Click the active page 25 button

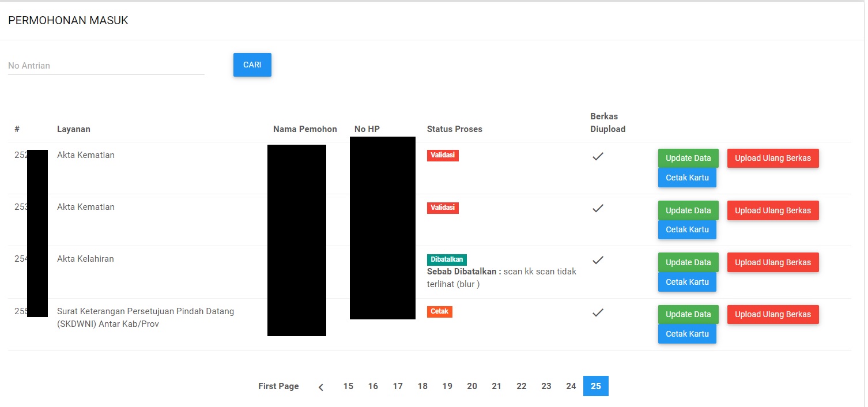(595, 386)
